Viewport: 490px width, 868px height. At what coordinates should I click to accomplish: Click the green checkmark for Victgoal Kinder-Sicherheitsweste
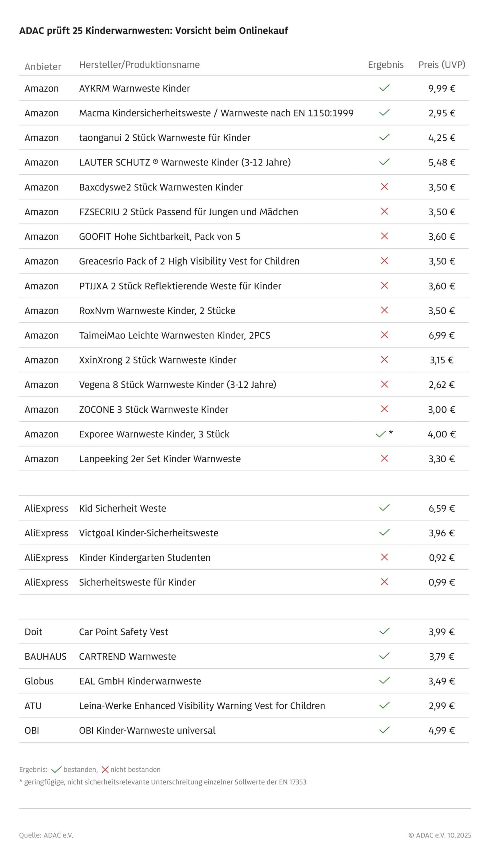pyautogui.click(x=384, y=532)
